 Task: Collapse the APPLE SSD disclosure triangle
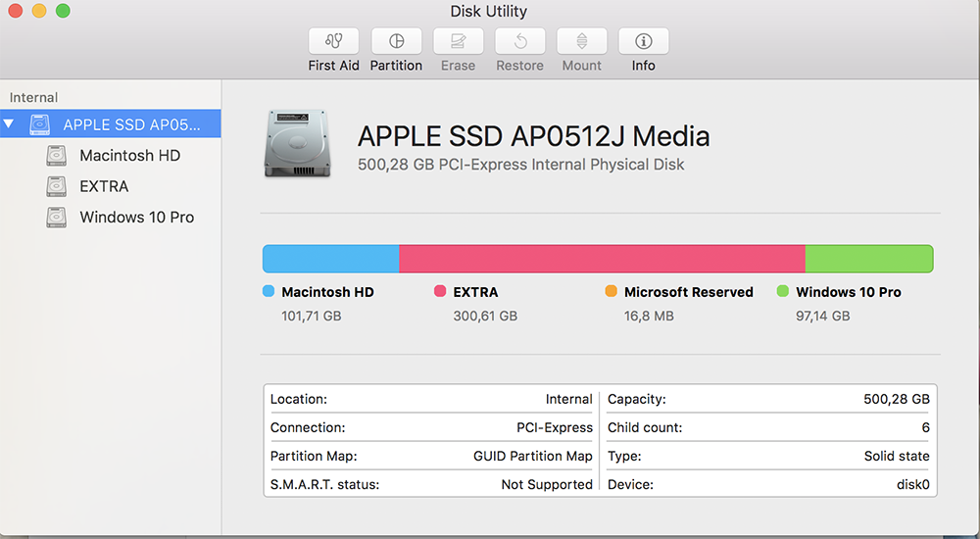[10, 124]
